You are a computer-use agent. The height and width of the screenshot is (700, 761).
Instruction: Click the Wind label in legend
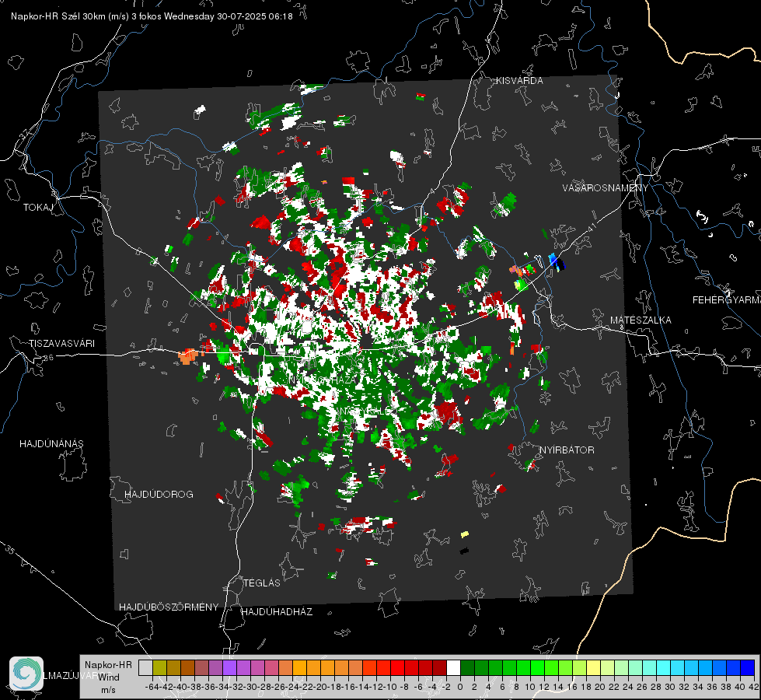[109, 677]
